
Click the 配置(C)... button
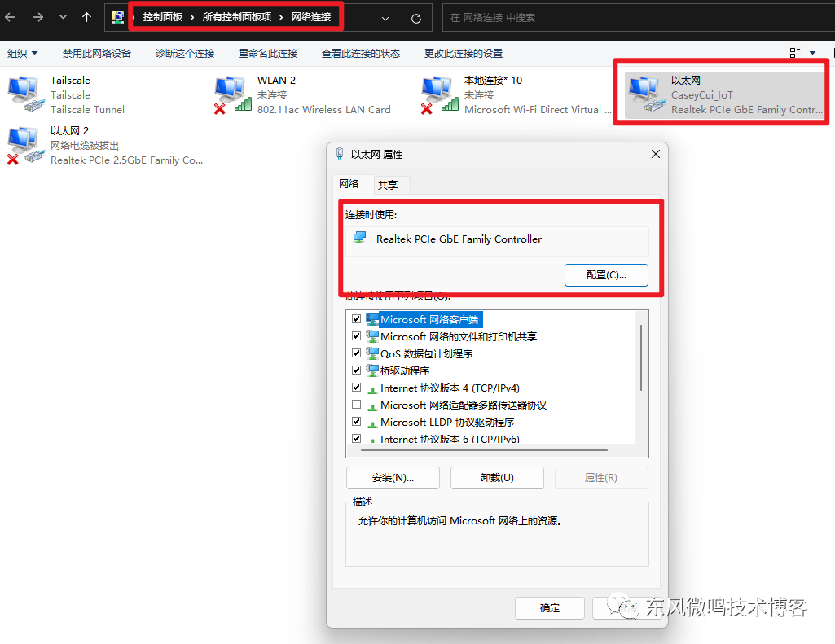click(606, 275)
